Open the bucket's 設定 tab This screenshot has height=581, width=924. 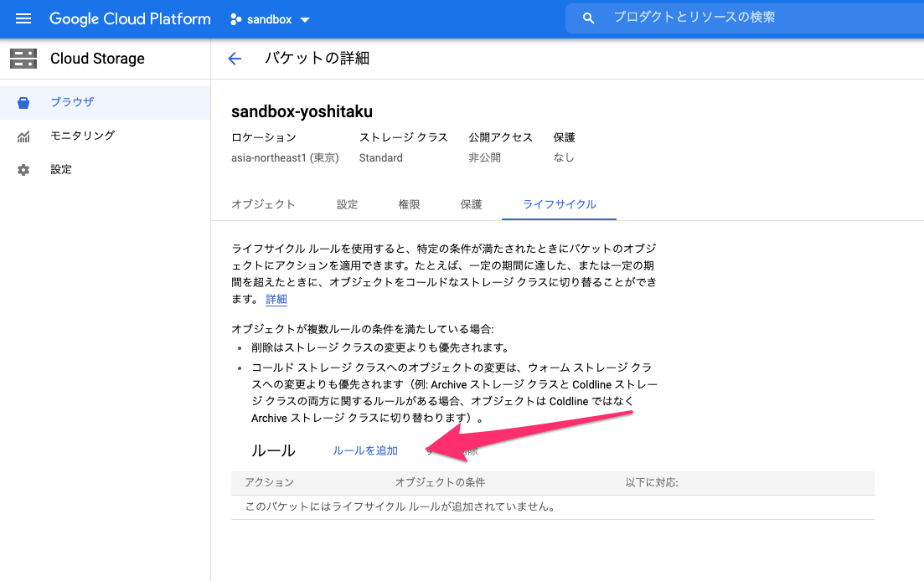(348, 203)
